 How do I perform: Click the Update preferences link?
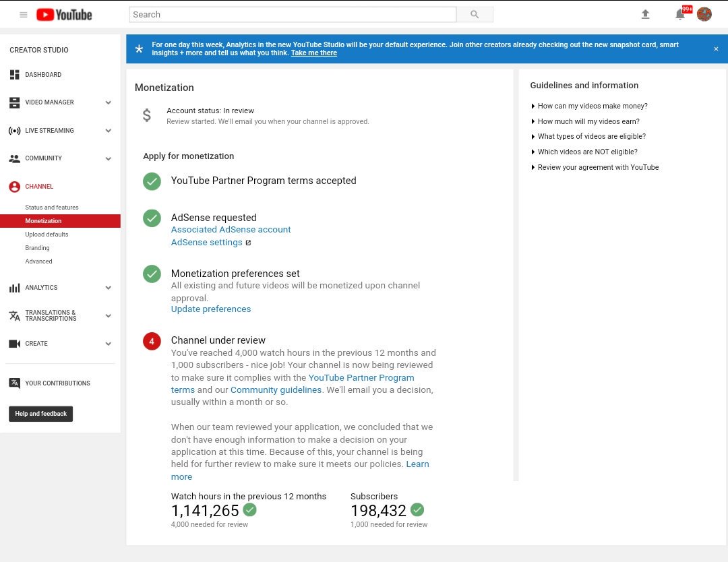click(x=211, y=309)
